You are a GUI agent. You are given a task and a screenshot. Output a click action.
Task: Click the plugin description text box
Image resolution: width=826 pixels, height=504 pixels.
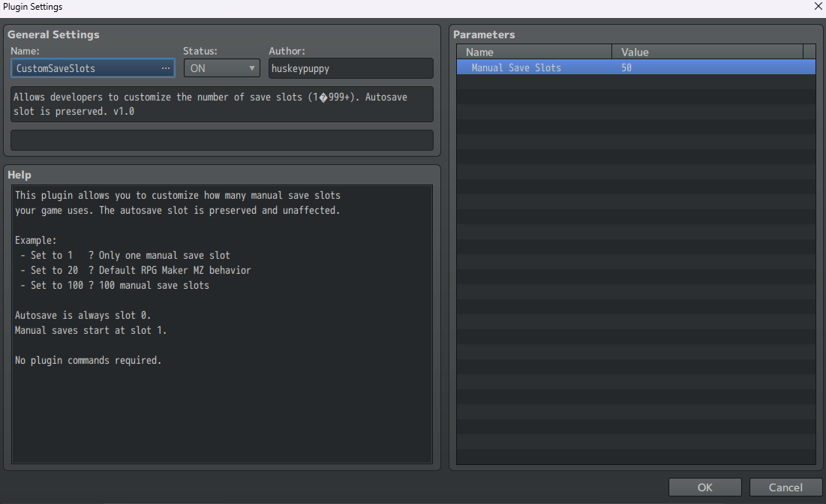(x=222, y=104)
